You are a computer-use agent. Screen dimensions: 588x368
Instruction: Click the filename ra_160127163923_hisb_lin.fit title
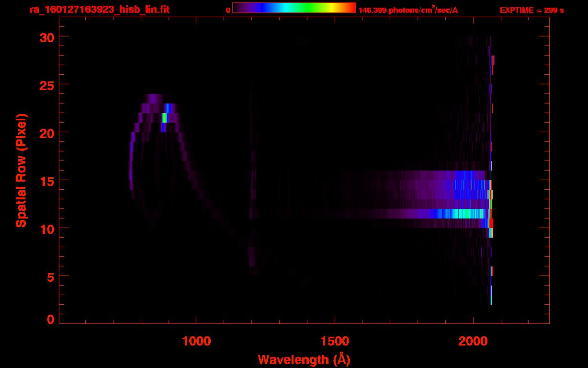point(99,10)
